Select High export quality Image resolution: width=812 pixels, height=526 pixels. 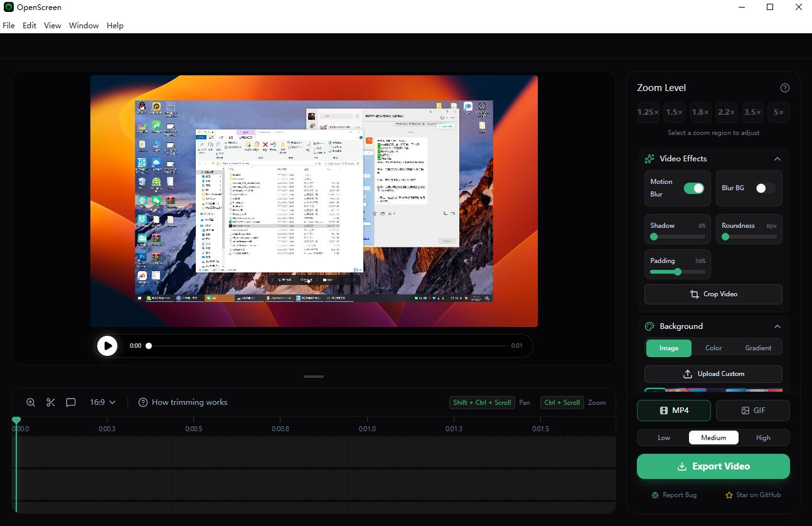(763, 437)
